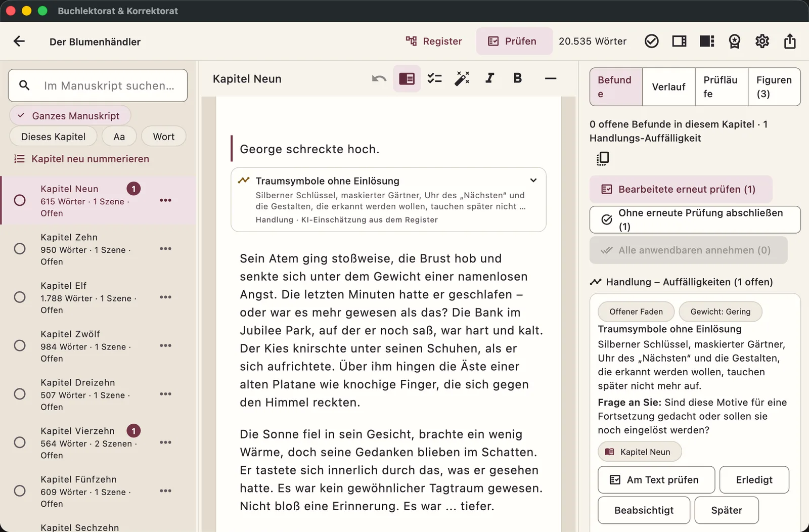Open more options for Kapitel Zwölf

pyautogui.click(x=165, y=345)
